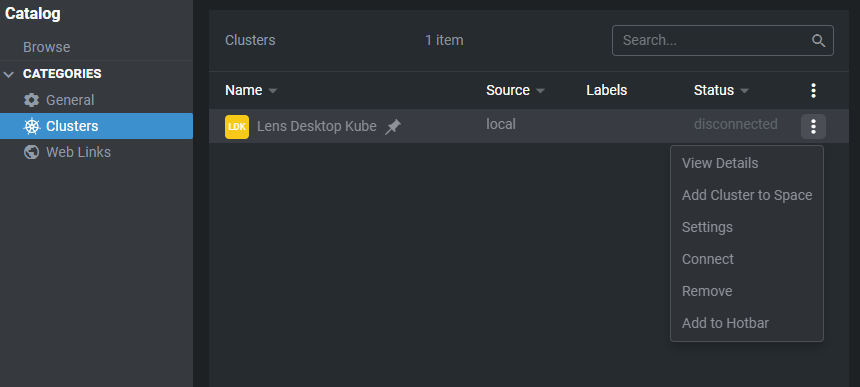Select the General category
This screenshot has height=387, width=860.
click(97, 100)
